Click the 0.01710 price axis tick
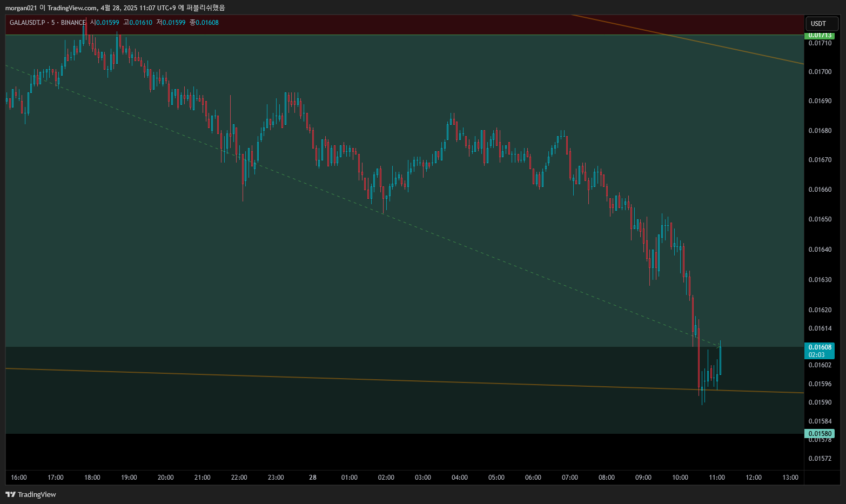This screenshot has height=504, width=846. [820, 43]
